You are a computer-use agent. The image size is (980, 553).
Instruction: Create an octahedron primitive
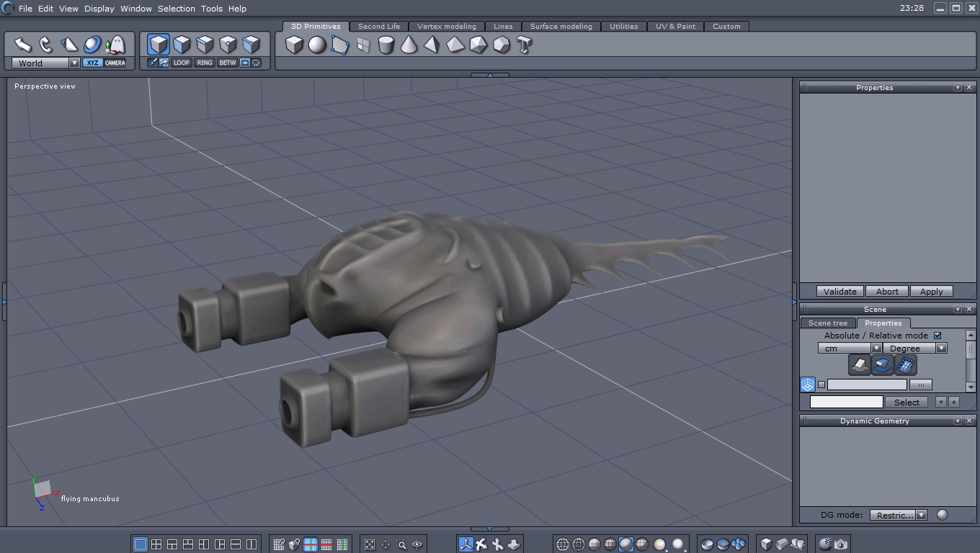(455, 45)
